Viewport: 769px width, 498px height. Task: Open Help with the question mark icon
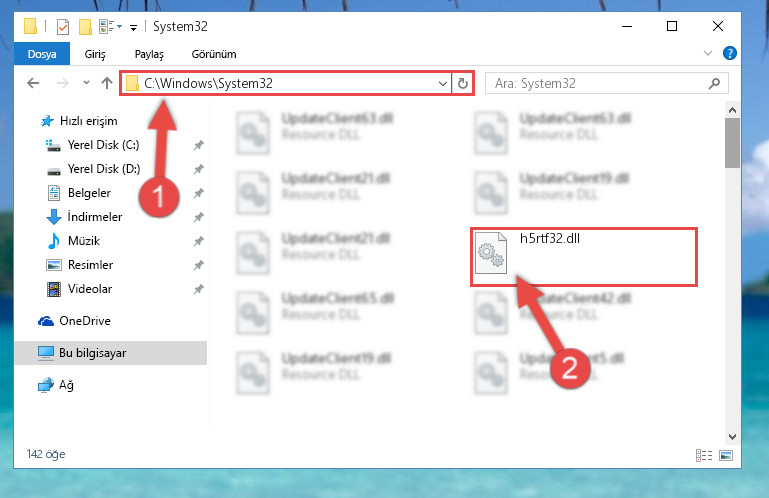pyautogui.click(x=729, y=53)
